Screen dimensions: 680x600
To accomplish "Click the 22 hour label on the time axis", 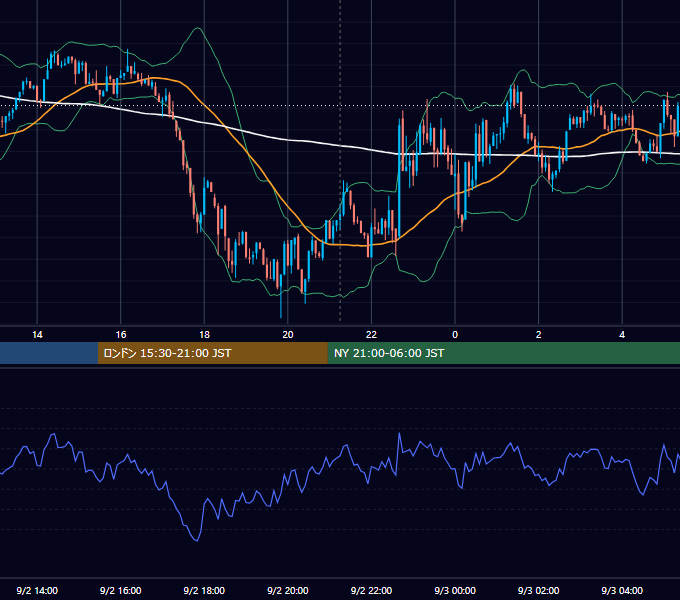I will click(x=371, y=334).
